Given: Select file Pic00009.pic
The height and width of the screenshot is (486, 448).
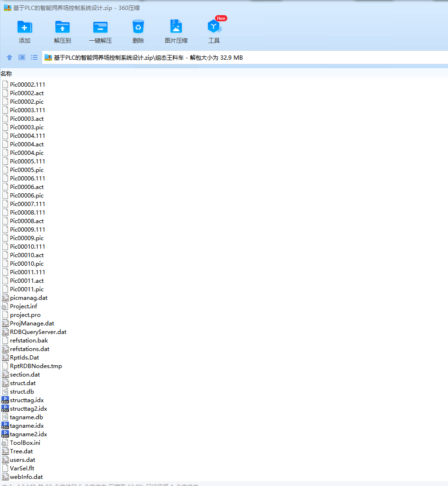Looking at the screenshot, I should (23, 238).
